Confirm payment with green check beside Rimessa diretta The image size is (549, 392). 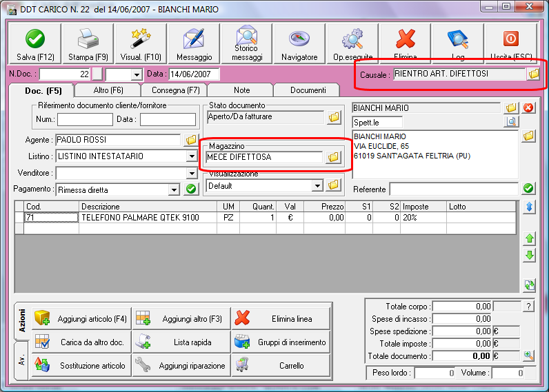[x=191, y=189]
